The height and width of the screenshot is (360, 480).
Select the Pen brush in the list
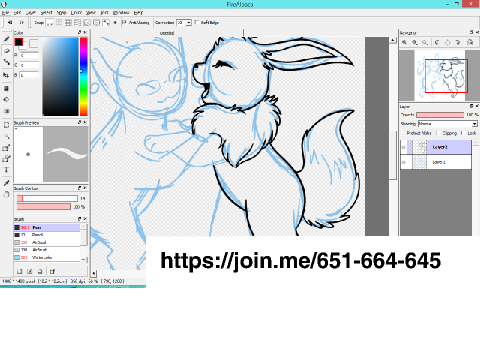pyautogui.click(x=47, y=227)
